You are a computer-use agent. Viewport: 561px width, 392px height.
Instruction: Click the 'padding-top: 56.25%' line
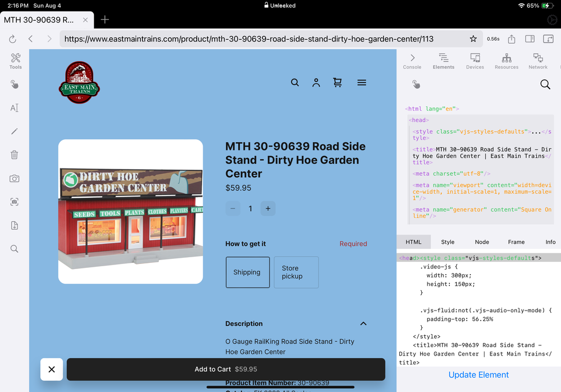point(460,319)
